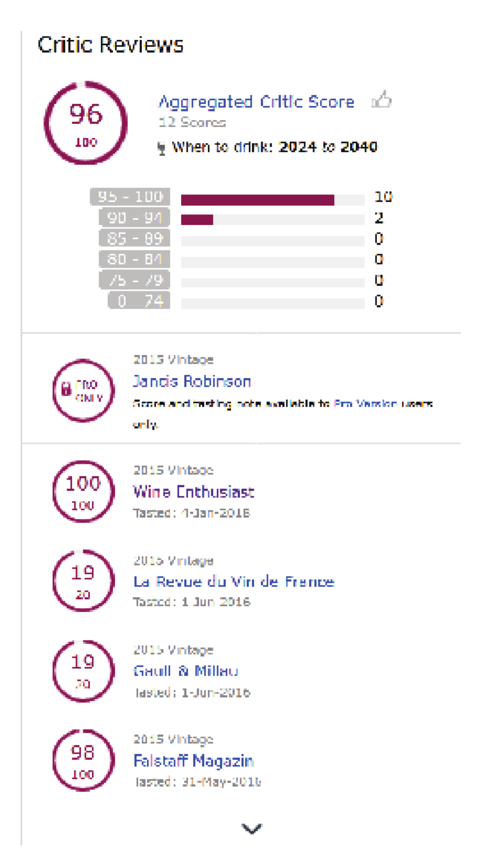Click the 90 - 94 score range bar
493x868 pixels.
(272, 220)
